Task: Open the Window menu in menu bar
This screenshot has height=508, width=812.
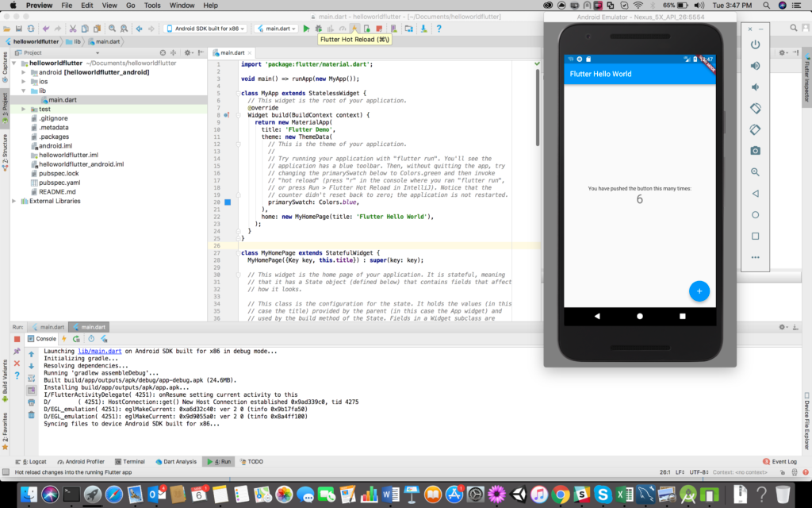Action: (x=182, y=6)
